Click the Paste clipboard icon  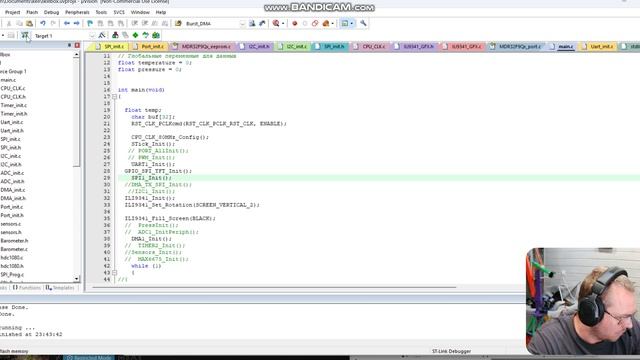[29, 24]
